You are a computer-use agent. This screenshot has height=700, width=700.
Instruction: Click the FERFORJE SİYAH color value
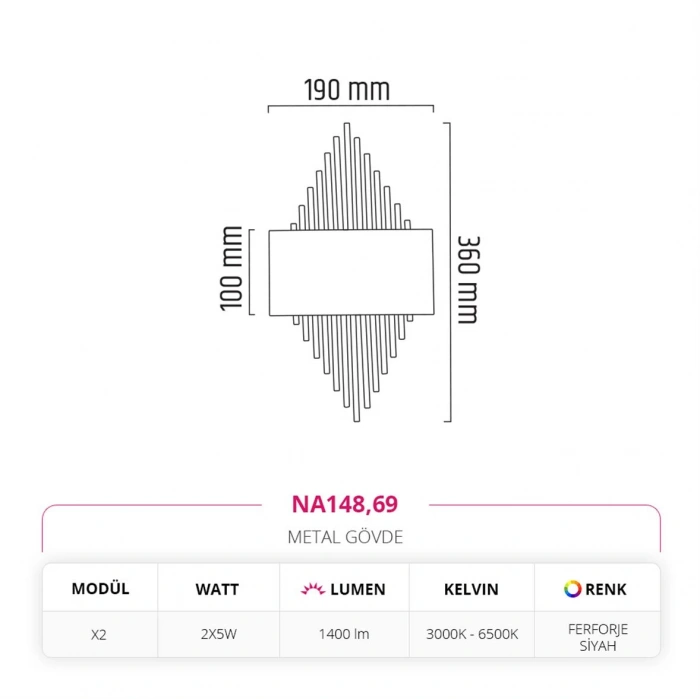click(597, 636)
